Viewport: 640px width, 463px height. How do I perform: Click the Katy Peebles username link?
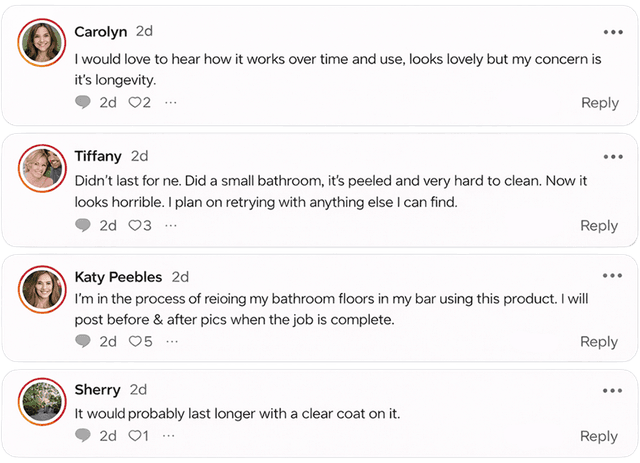[x=118, y=276]
